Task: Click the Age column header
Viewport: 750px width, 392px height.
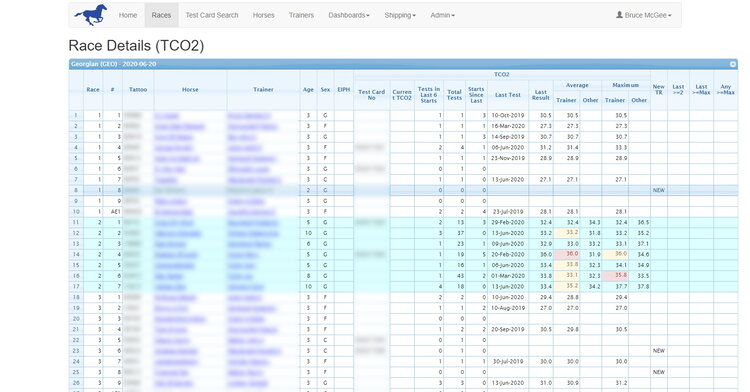Action: 308,89
